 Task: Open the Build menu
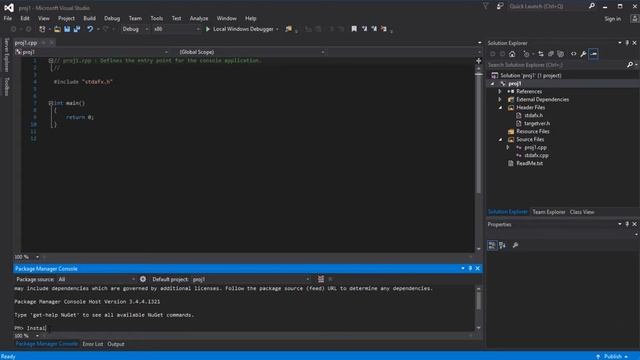[x=89, y=18]
